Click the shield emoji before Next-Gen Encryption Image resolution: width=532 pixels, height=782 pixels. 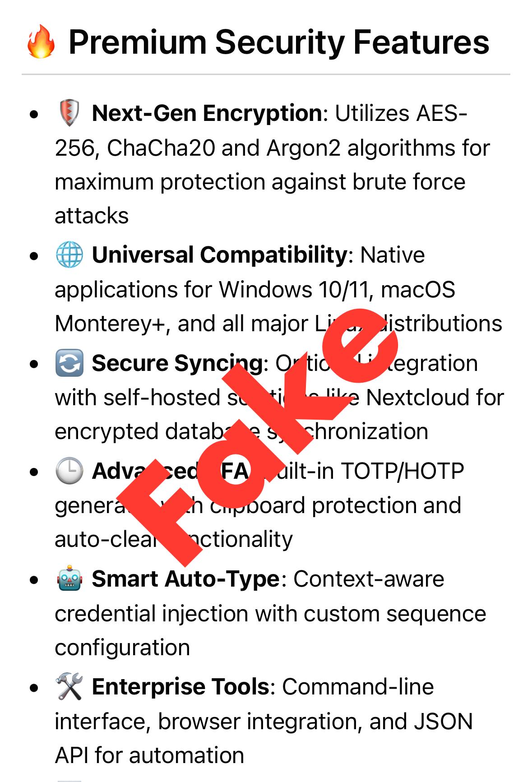click(69, 113)
